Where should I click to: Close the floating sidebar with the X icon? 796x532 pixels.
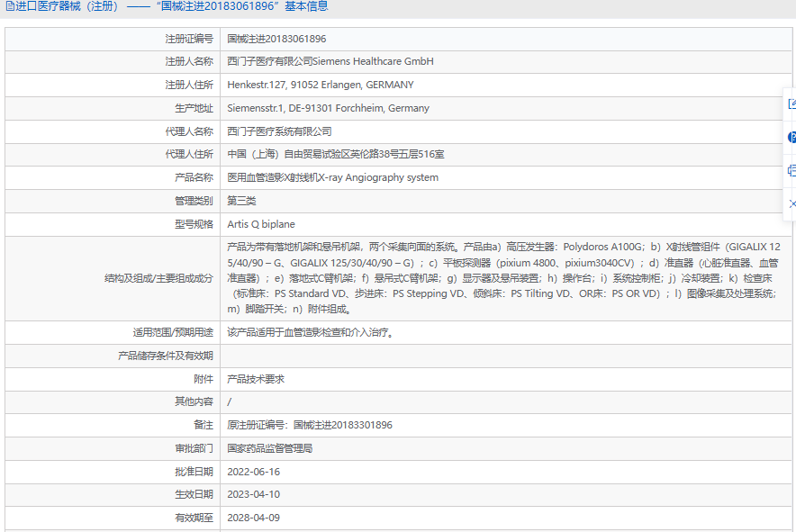(792, 203)
